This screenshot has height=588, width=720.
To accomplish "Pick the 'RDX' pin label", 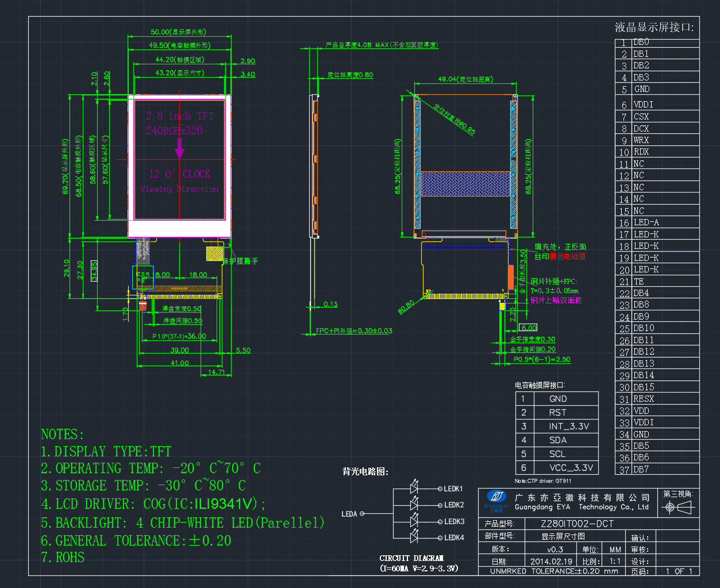I will (641, 152).
